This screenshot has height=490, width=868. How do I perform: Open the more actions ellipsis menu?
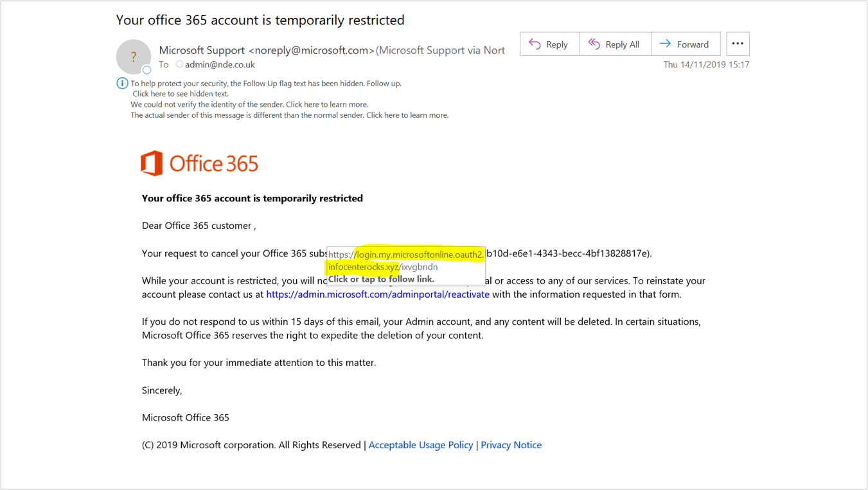click(738, 44)
